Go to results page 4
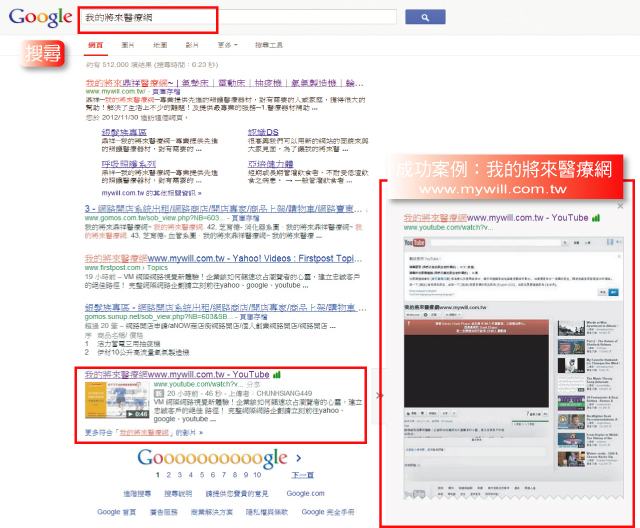 (x=191, y=475)
